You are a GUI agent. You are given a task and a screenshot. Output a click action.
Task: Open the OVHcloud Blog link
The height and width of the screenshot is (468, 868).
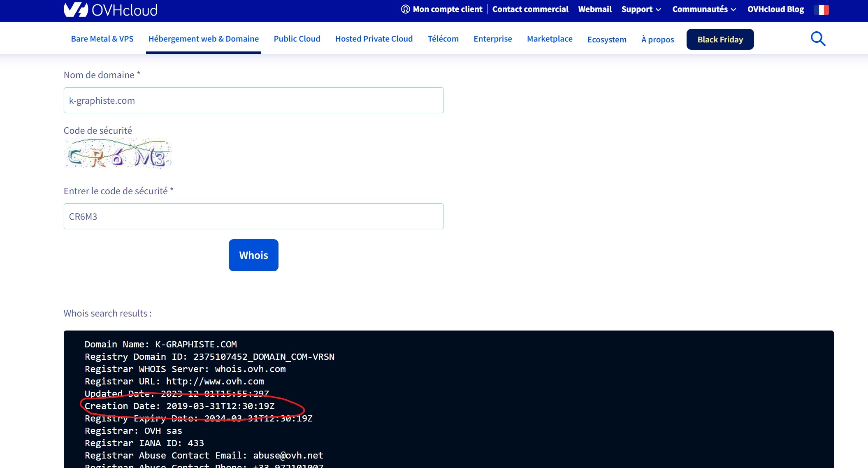point(775,9)
